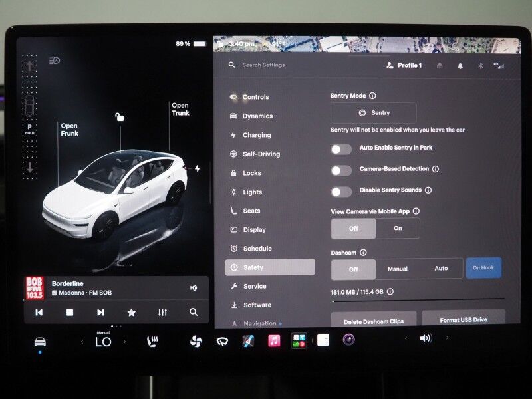Show info for View Camera via Mobile App

416,211
